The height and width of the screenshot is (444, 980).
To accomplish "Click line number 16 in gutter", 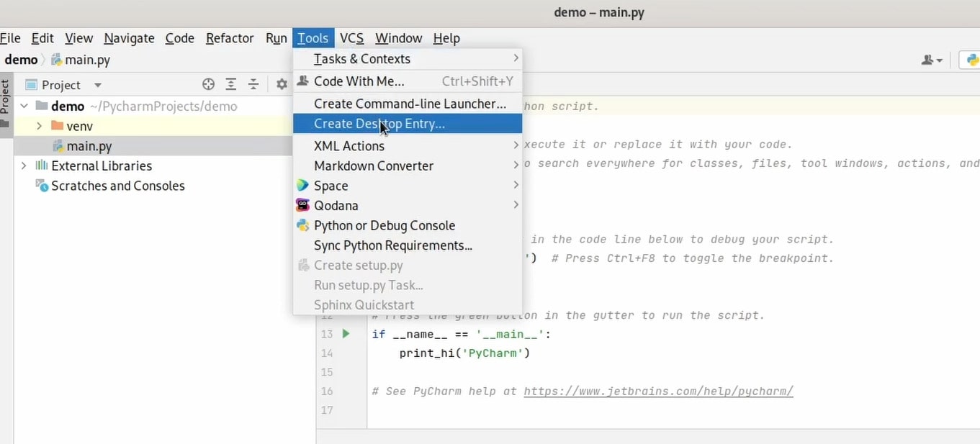I will 327,391.
